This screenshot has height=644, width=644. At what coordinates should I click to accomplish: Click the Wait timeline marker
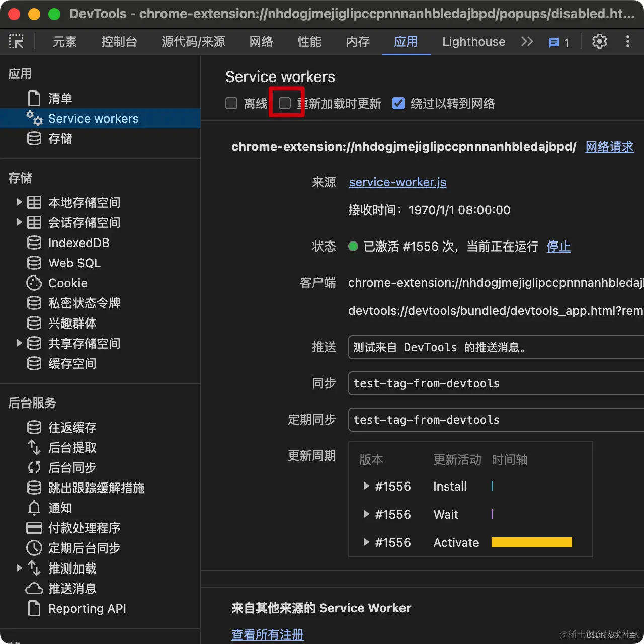tap(492, 514)
